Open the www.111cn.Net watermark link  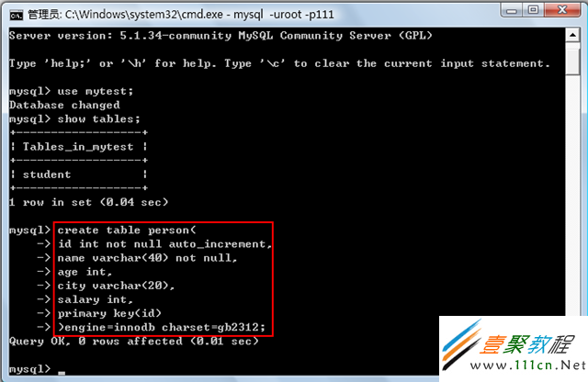pos(528,365)
